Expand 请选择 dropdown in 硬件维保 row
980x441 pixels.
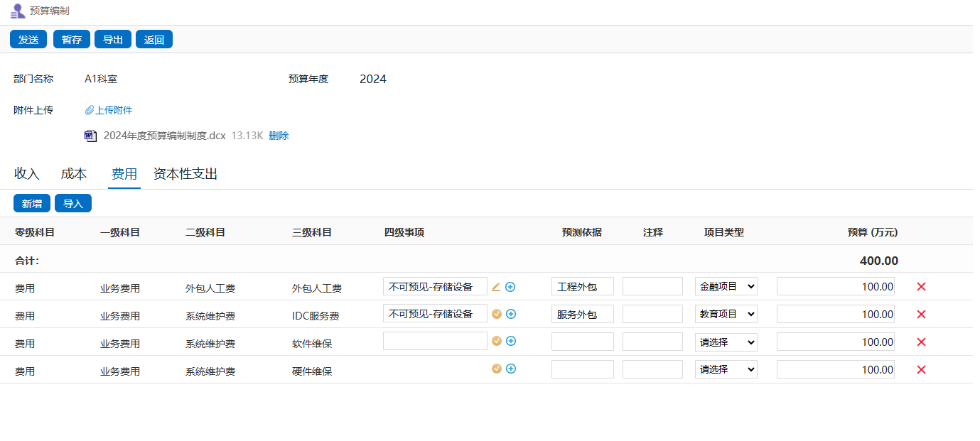pos(726,369)
